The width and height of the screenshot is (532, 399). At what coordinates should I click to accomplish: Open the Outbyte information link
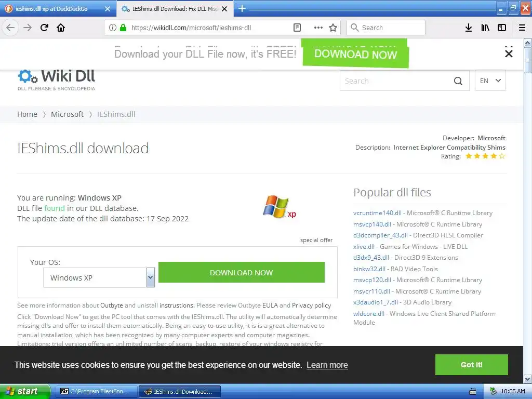point(111,305)
